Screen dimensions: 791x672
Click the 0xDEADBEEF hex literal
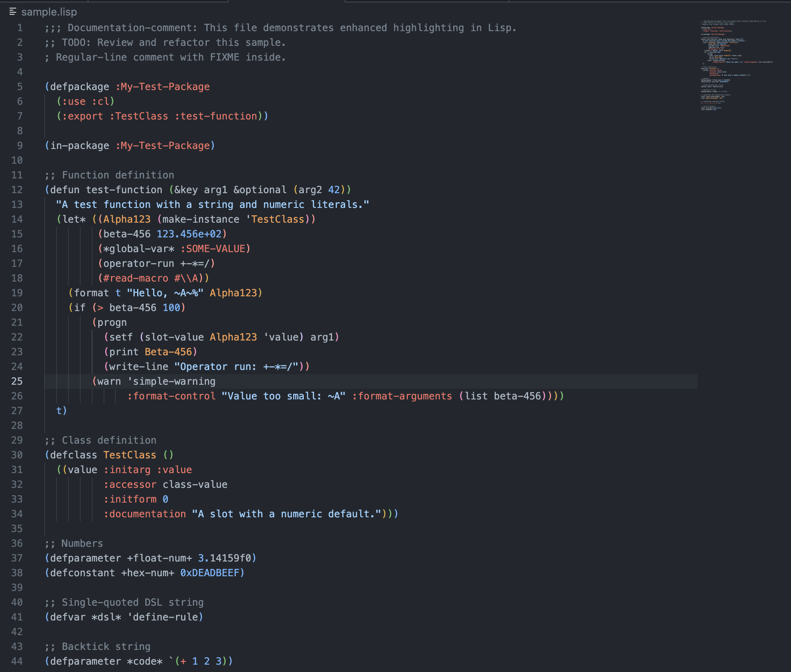(x=210, y=573)
